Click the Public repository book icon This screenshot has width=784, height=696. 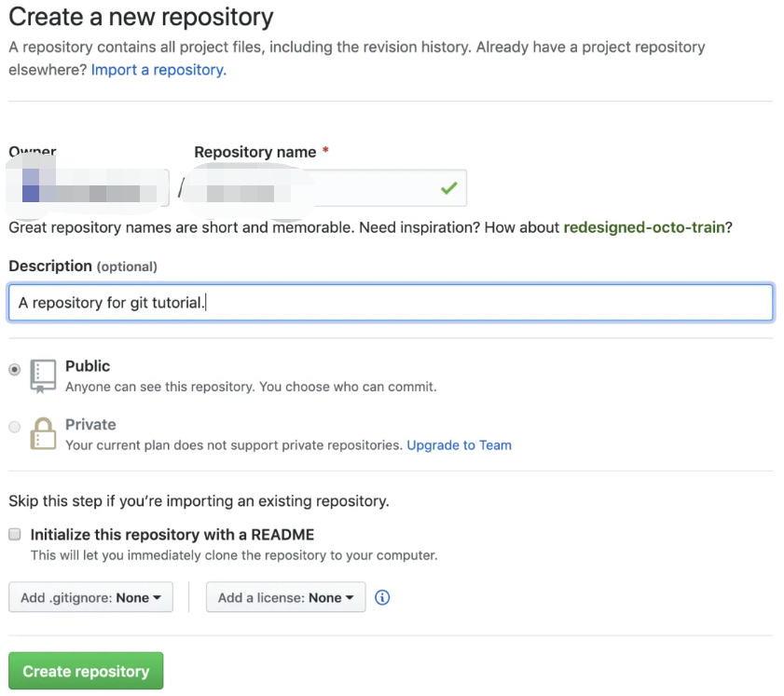pyautogui.click(x=43, y=375)
